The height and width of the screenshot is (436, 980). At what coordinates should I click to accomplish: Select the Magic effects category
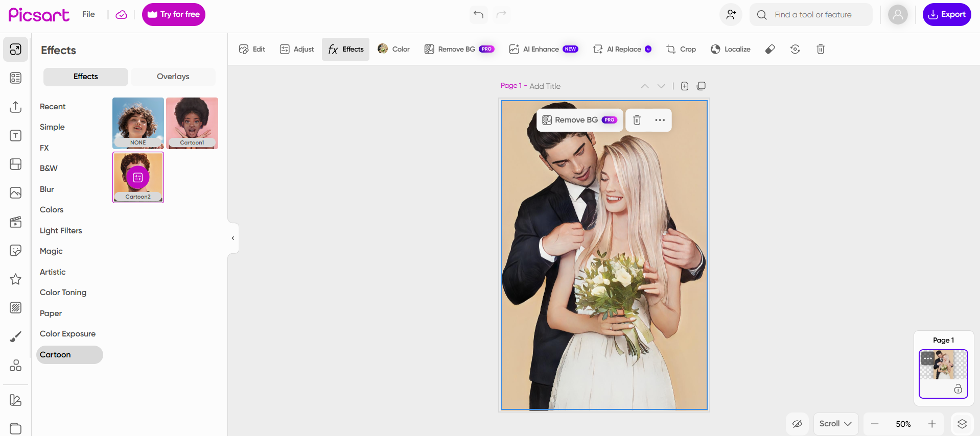point(51,251)
